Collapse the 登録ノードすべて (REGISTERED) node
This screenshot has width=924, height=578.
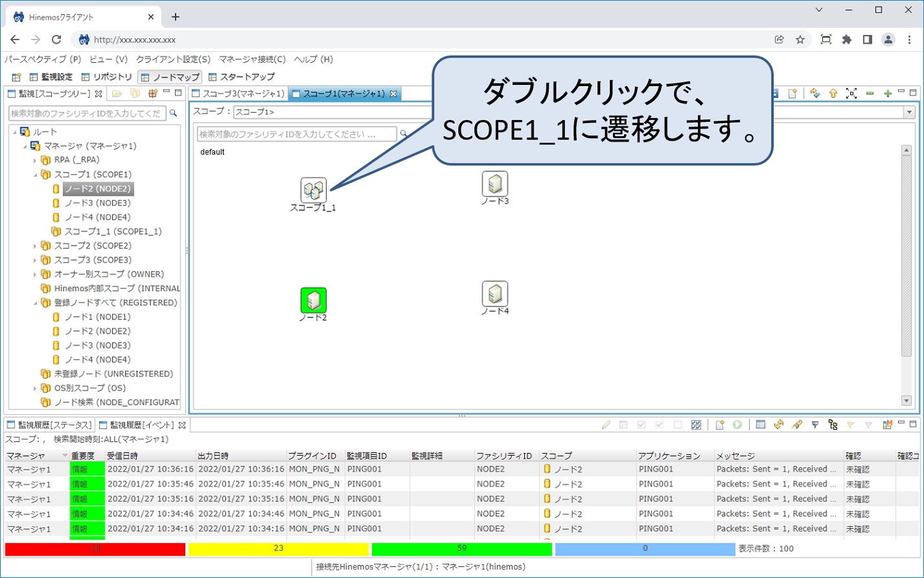[36, 303]
